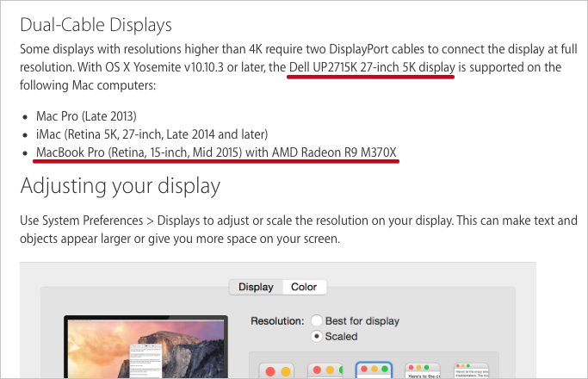
Task: Choose the fourth scaled resolution thumbnail
Action: (422, 370)
